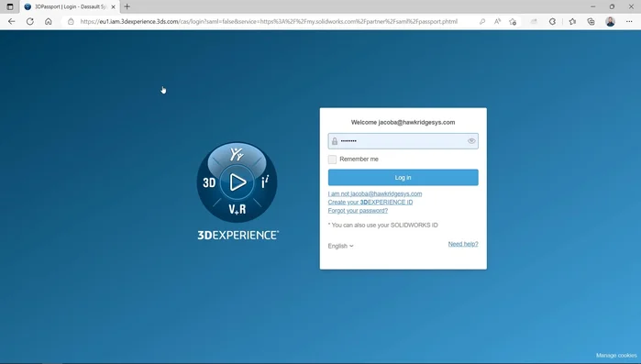
Task: Open saved password key icon in address bar
Action: [482, 22]
